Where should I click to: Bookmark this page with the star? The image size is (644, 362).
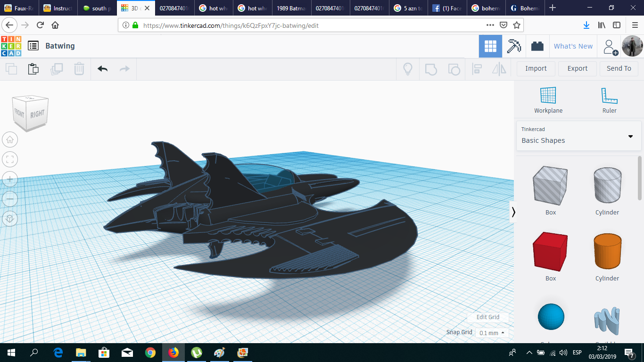point(517,25)
